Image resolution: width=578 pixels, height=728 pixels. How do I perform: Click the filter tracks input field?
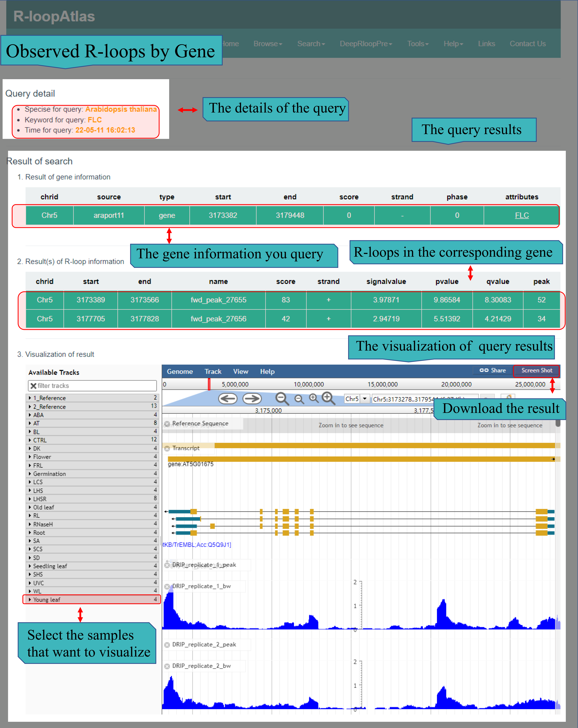click(x=95, y=386)
